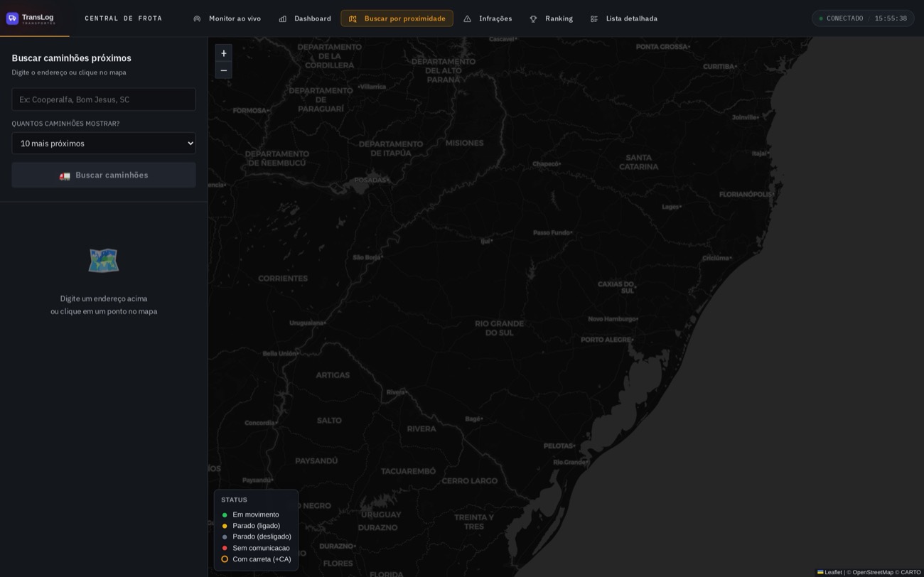Click 'Chapecó' label on the map
Image resolution: width=924 pixels, height=577 pixels.
(x=546, y=163)
